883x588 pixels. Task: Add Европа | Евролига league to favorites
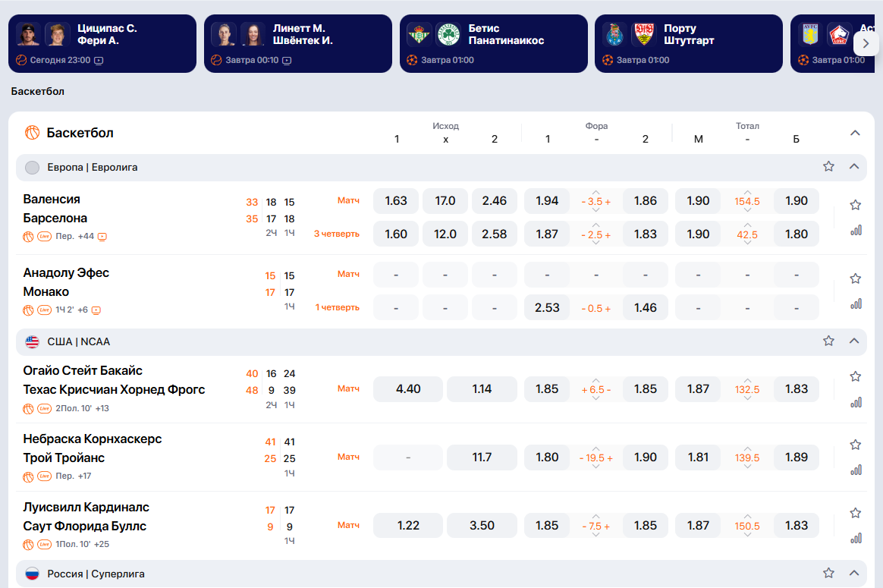coord(828,166)
